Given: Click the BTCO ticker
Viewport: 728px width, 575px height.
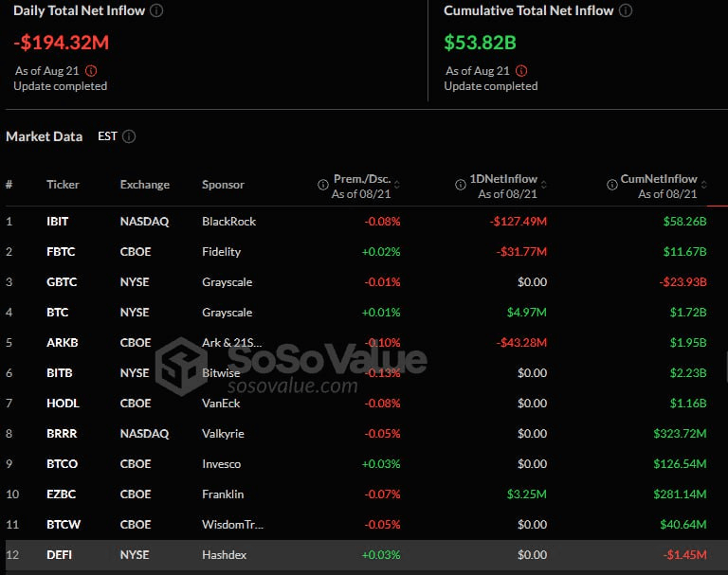Looking at the screenshot, I should pyautogui.click(x=63, y=464).
